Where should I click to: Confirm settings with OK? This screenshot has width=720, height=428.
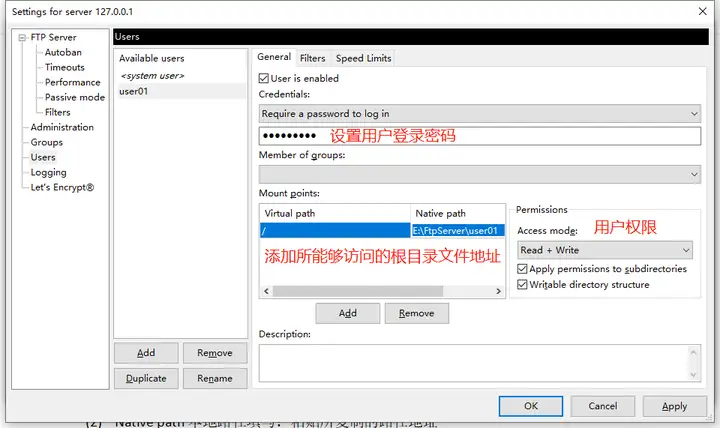[531, 406]
